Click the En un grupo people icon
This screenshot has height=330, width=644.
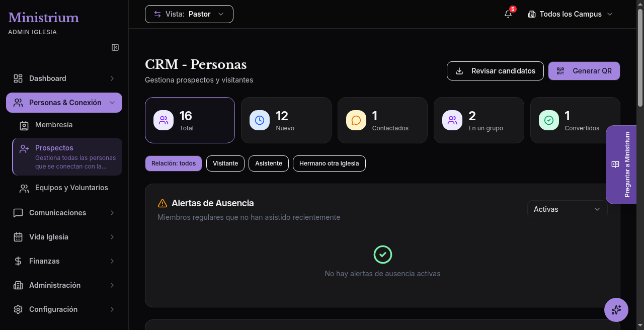pos(452,120)
